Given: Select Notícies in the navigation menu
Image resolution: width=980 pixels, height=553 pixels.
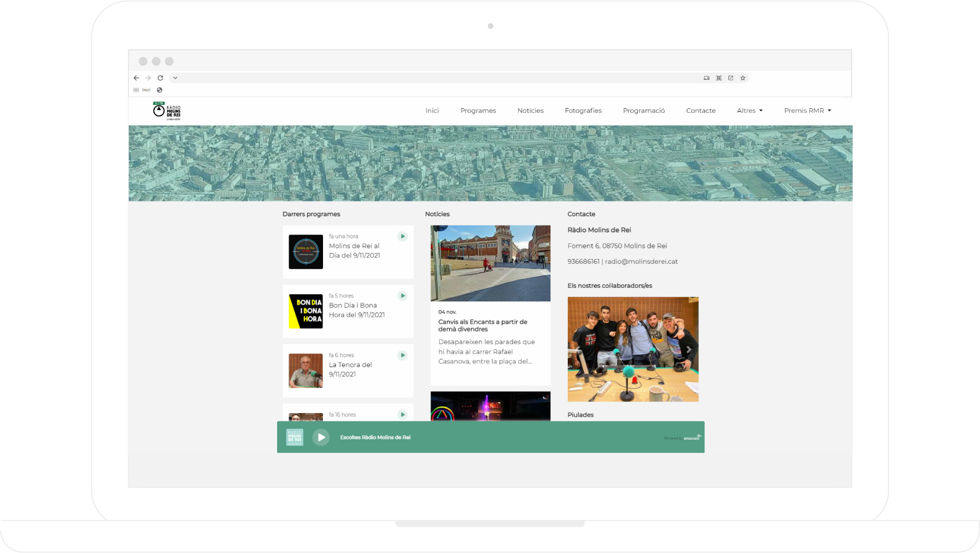Looking at the screenshot, I should click(530, 110).
